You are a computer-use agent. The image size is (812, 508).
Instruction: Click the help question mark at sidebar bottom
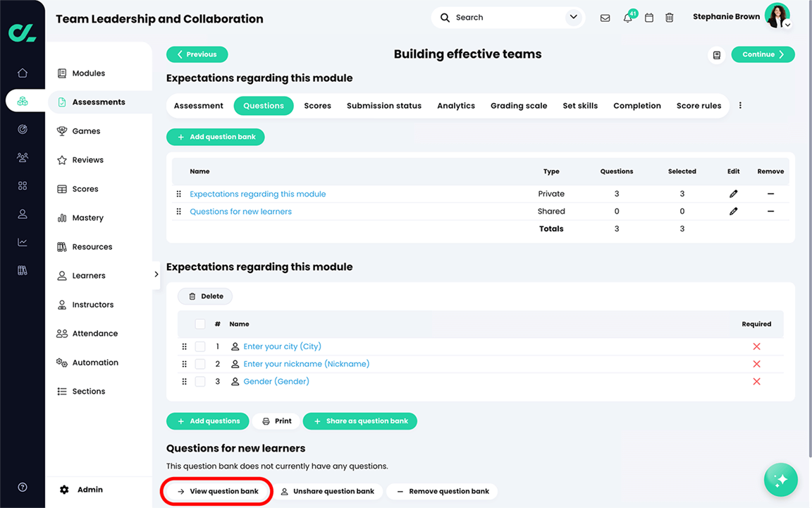point(22,487)
